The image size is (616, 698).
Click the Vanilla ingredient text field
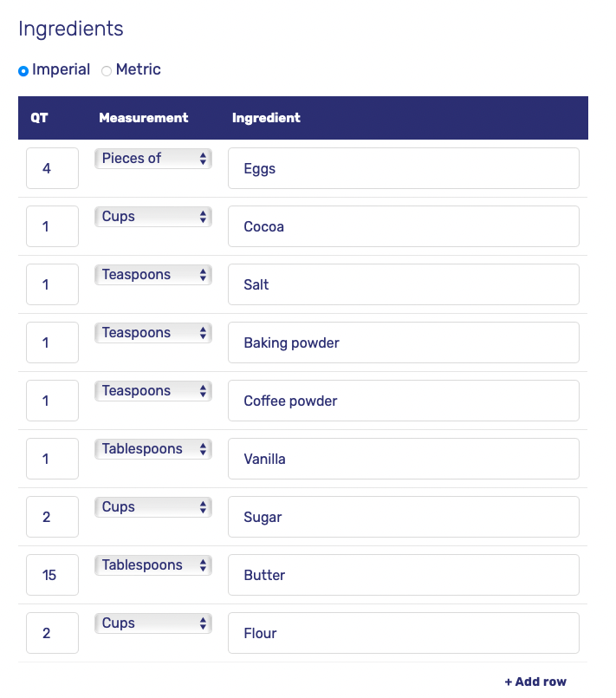[403, 459]
